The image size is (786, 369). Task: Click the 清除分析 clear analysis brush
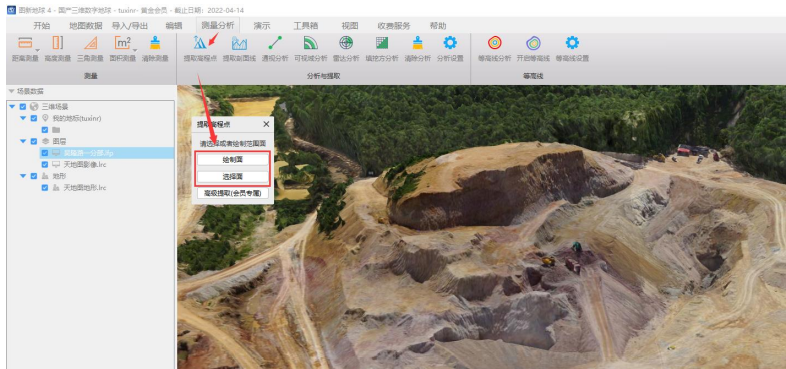pos(418,49)
